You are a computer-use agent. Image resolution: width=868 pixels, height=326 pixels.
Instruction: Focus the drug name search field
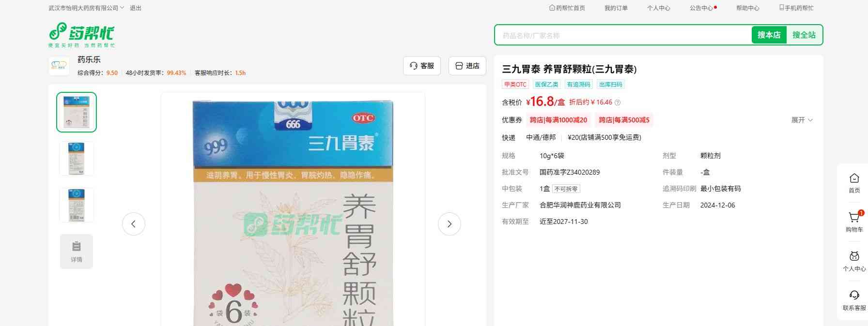coord(622,35)
